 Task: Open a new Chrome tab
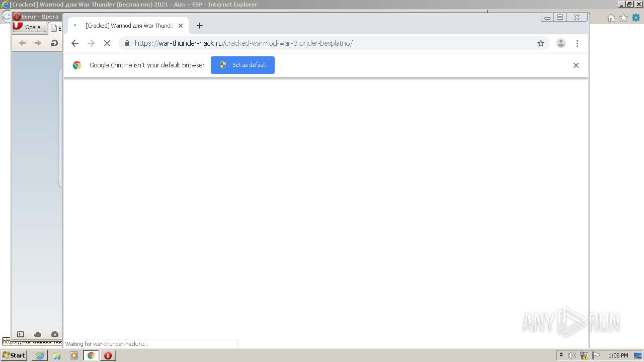200,26
